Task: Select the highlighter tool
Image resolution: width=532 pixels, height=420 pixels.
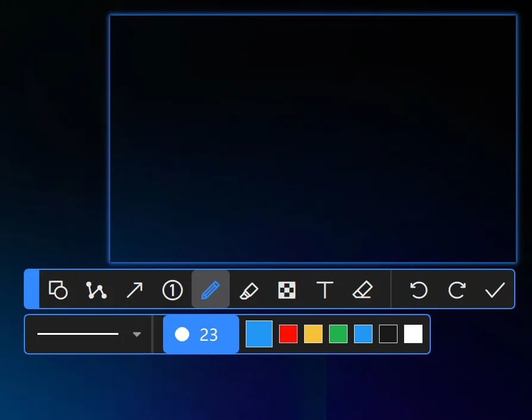Action: tap(249, 290)
